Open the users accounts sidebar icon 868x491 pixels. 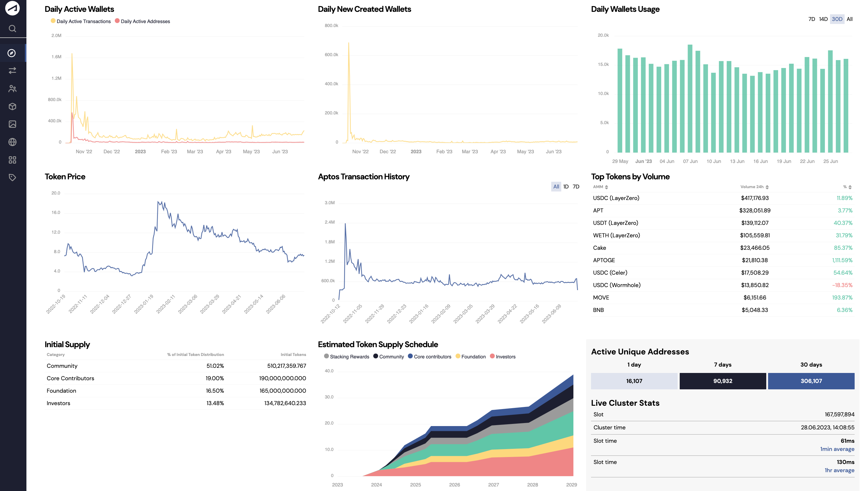click(12, 89)
